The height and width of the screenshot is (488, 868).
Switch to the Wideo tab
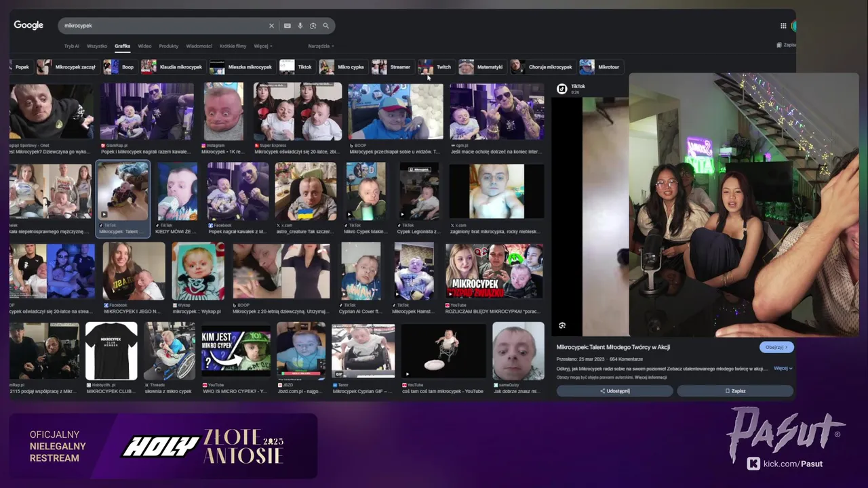(144, 46)
